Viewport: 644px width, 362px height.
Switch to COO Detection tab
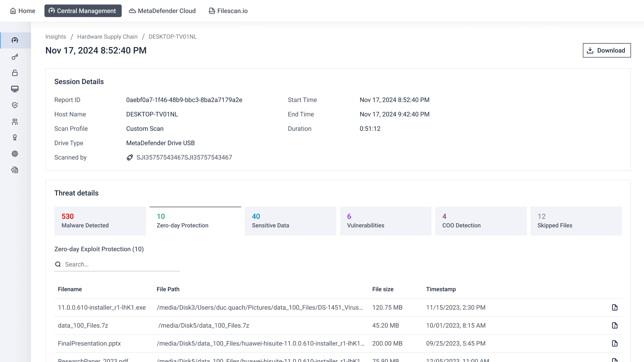point(481,221)
